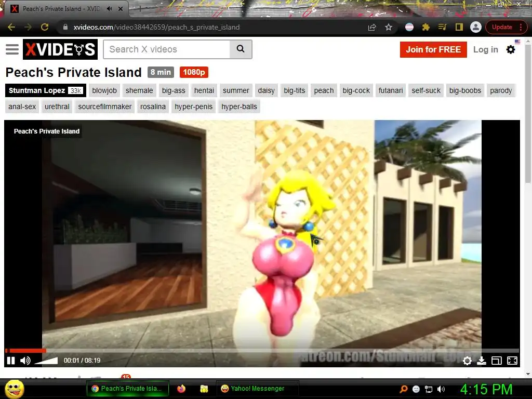Click the XVIDEOS logo

click(x=60, y=49)
